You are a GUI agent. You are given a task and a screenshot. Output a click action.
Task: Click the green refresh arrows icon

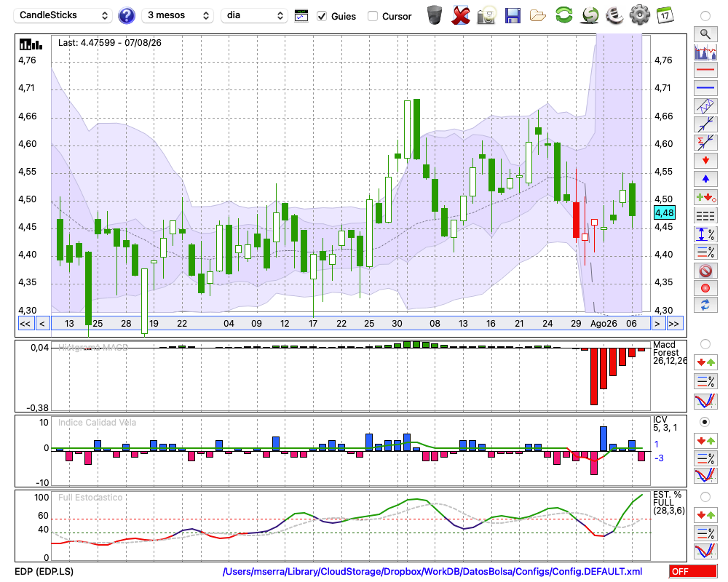[x=564, y=15]
